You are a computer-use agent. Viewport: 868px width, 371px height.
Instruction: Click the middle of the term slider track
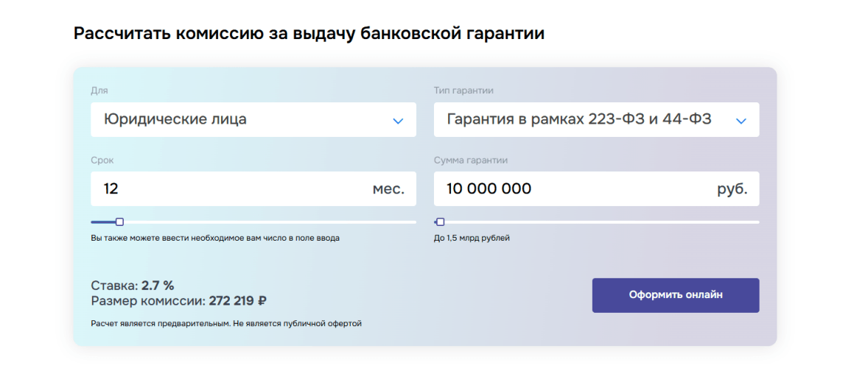[x=253, y=222]
